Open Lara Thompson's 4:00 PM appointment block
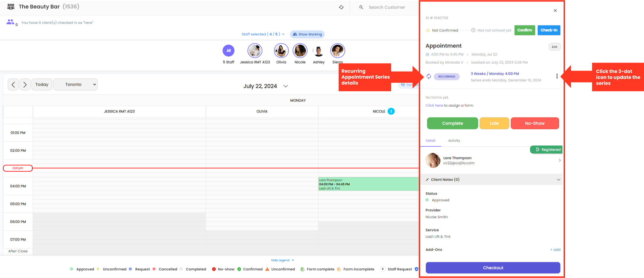 368,184
